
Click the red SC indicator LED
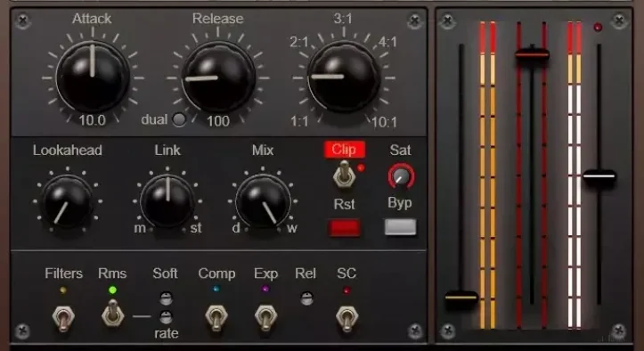[346, 290]
